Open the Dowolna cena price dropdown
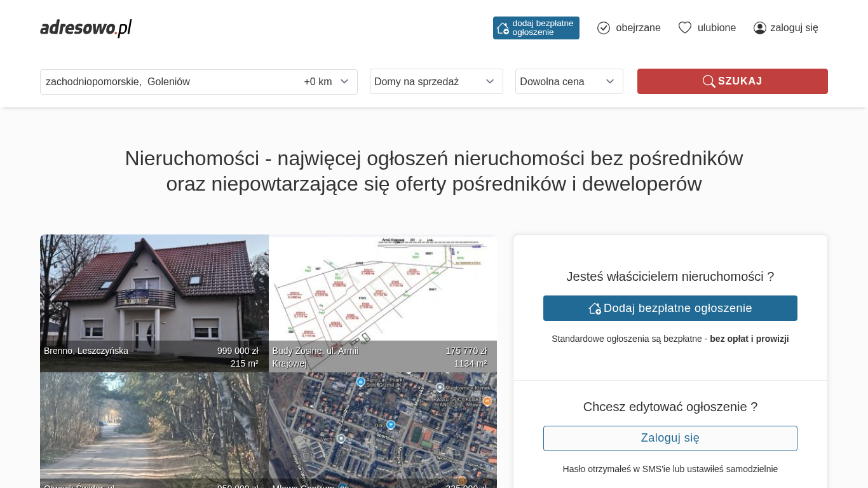 pyautogui.click(x=569, y=81)
